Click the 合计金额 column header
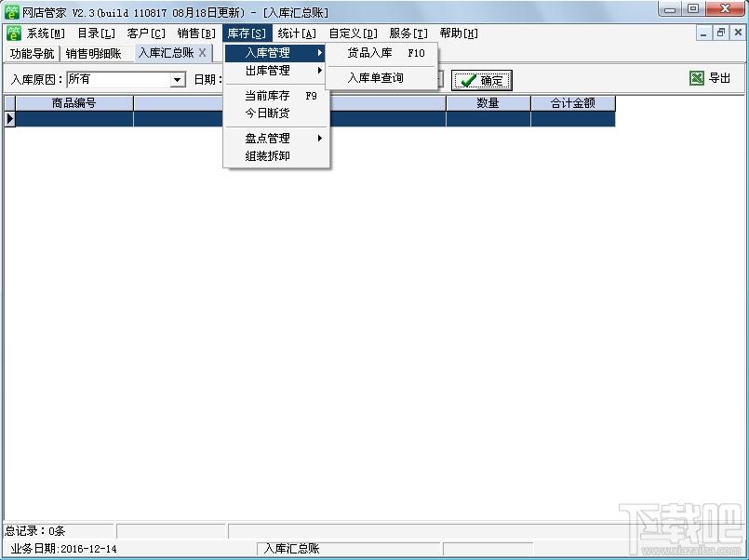749x560 pixels. click(x=573, y=102)
